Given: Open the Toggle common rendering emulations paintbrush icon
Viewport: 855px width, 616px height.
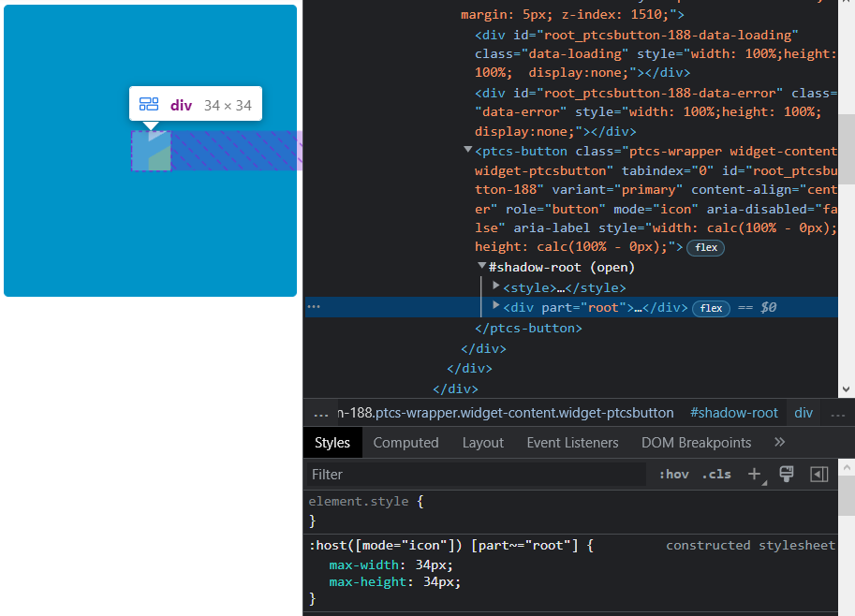Looking at the screenshot, I should pyautogui.click(x=787, y=474).
